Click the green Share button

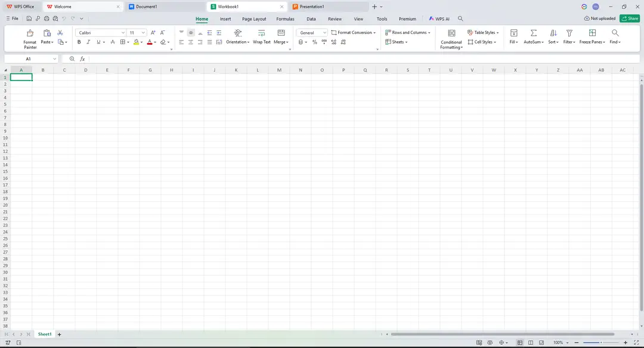pyautogui.click(x=630, y=19)
